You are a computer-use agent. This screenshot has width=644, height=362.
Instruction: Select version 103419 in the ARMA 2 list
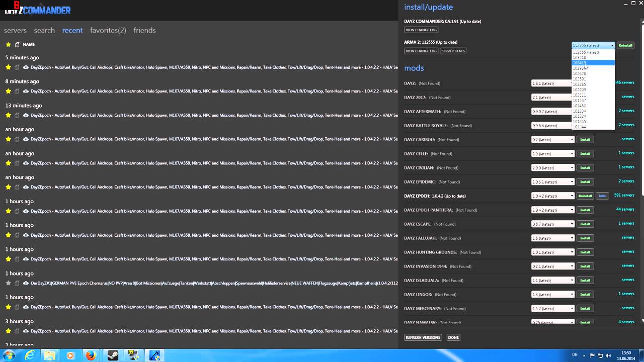point(593,63)
